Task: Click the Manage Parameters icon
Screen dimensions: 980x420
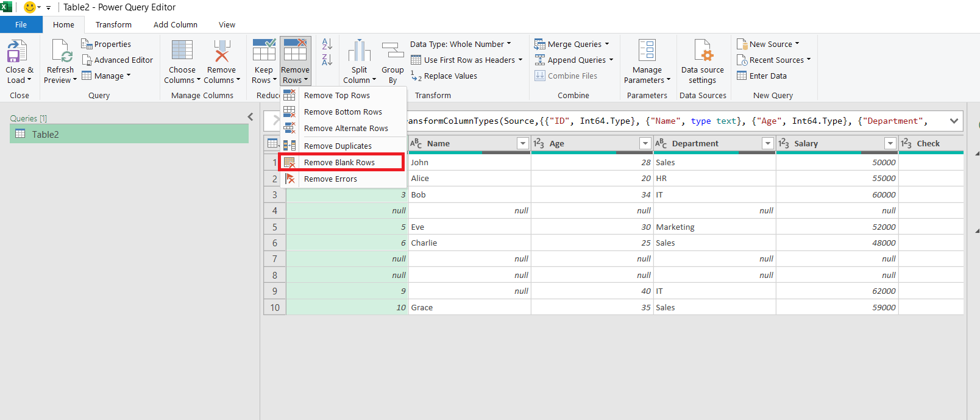Action: point(647,51)
